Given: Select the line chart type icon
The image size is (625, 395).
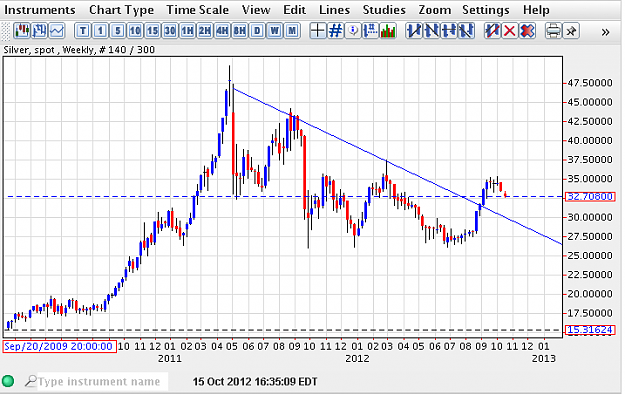Looking at the screenshot, I should point(57,31).
